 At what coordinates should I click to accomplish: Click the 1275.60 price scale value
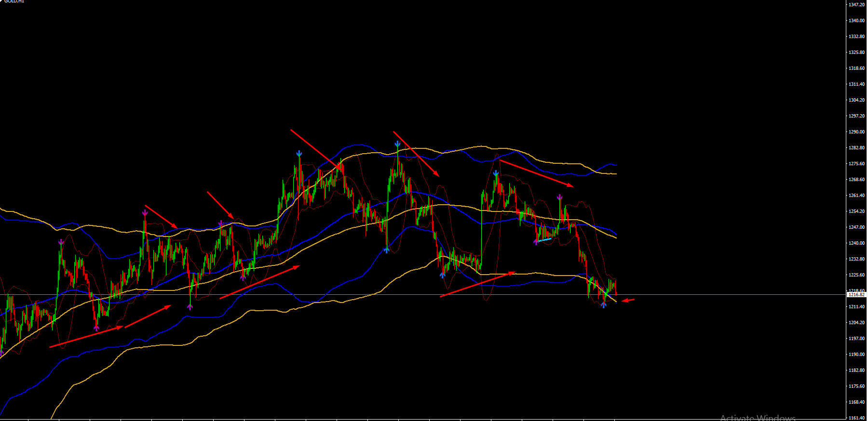[856, 164]
